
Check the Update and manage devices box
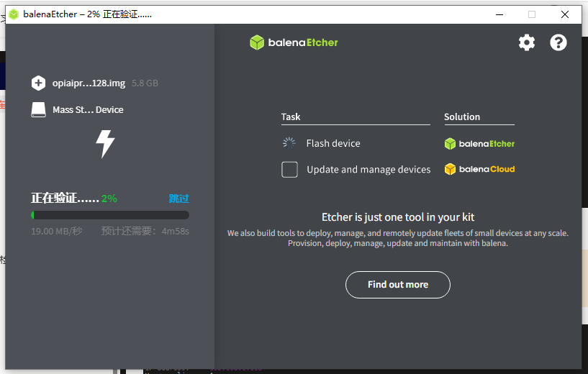click(x=289, y=170)
